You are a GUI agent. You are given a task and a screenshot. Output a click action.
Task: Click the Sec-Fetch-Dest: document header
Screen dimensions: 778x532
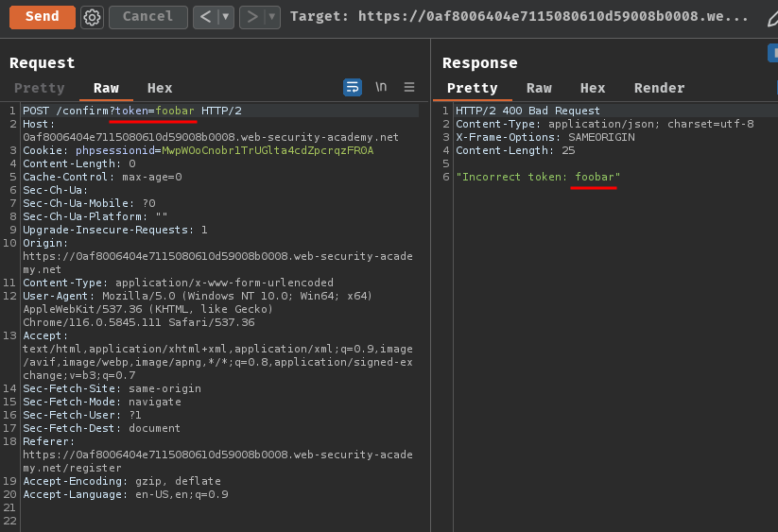[102, 428]
